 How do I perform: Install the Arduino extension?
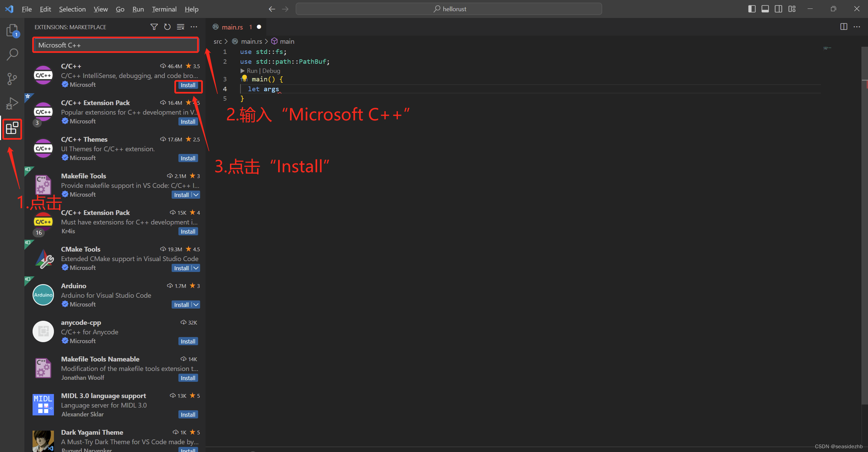pyautogui.click(x=181, y=304)
